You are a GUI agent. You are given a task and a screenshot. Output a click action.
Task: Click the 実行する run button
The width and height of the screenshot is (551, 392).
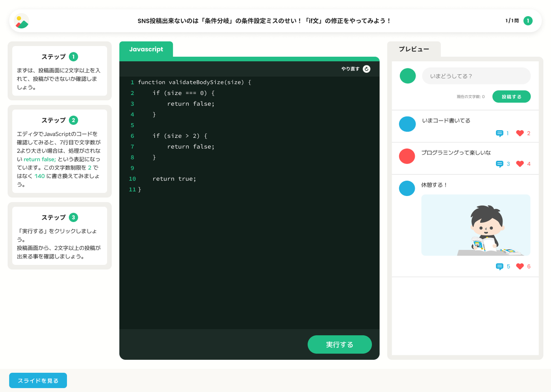[340, 344]
